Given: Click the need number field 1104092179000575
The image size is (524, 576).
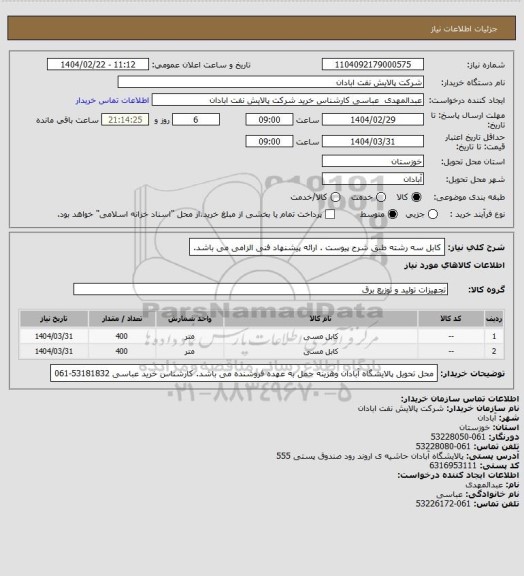Looking at the screenshot, I should point(373,64).
